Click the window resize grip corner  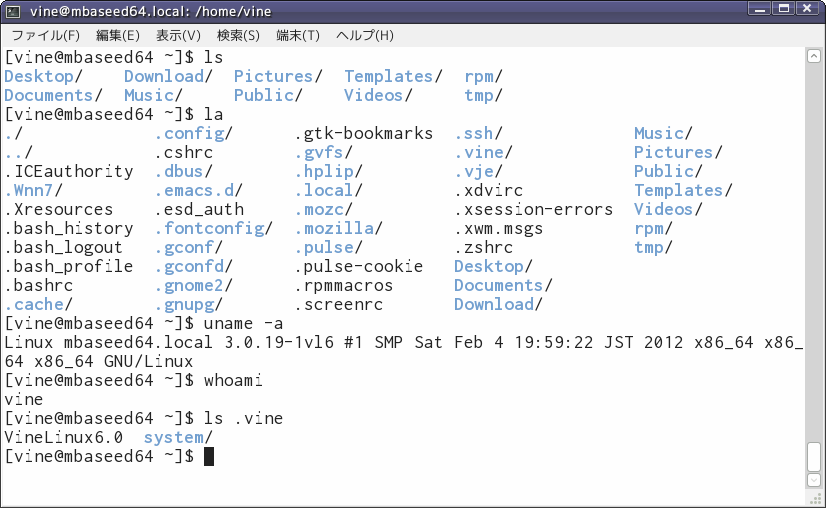[x=817, y=499]
